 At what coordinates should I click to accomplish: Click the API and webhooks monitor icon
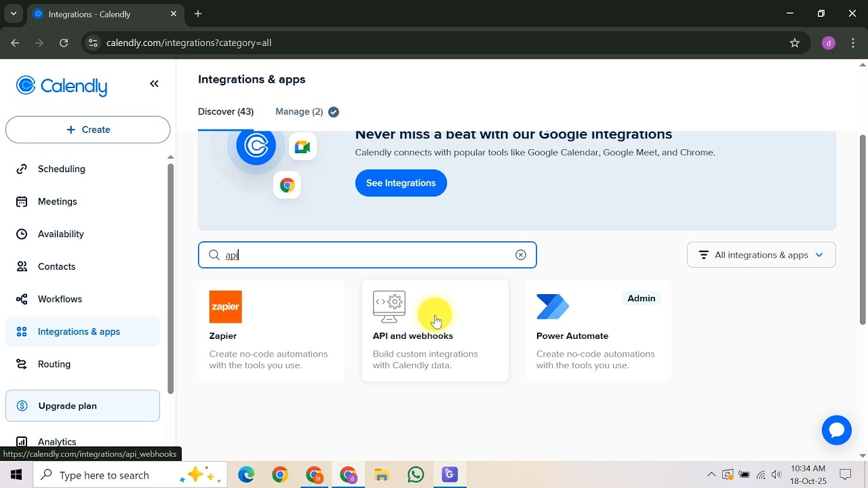click(x=389, y=307)
